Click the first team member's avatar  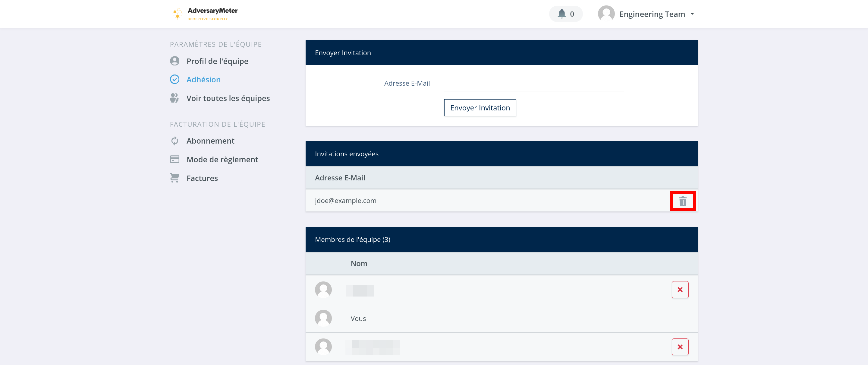(323, 290)
